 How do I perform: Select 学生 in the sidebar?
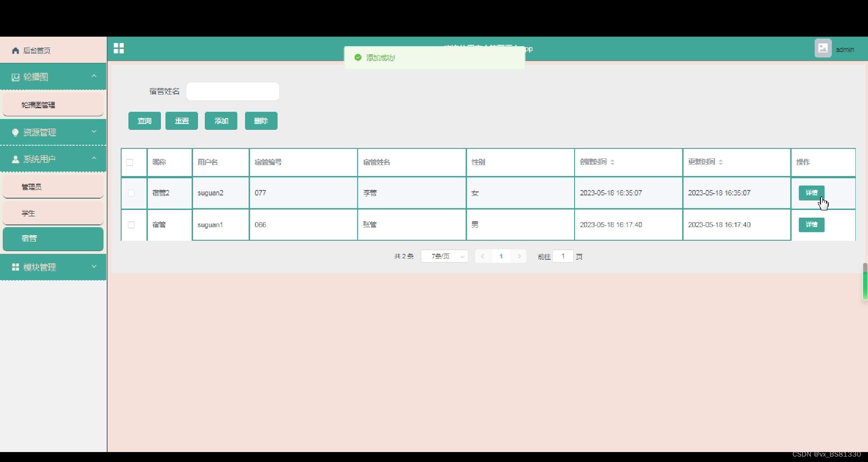(53, 213)
